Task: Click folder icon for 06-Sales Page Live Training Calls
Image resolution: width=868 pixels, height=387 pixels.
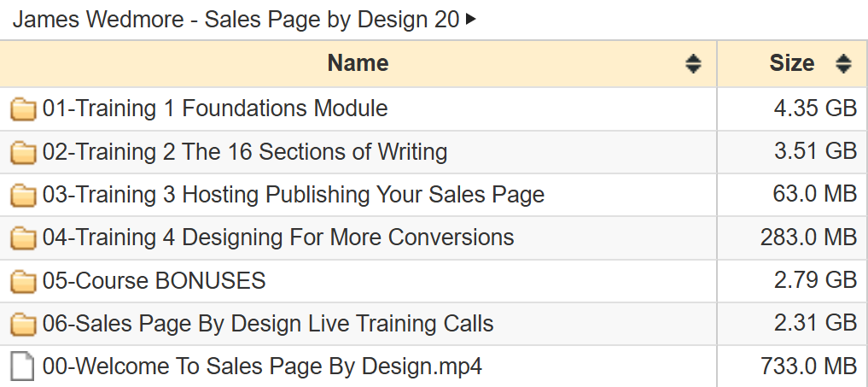Action: [23, 324]
